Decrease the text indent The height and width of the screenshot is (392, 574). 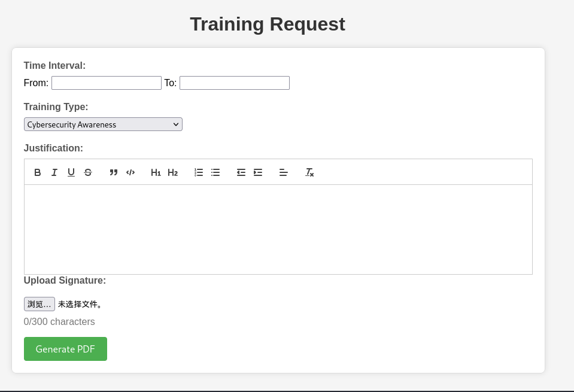[x=241, y=172]
